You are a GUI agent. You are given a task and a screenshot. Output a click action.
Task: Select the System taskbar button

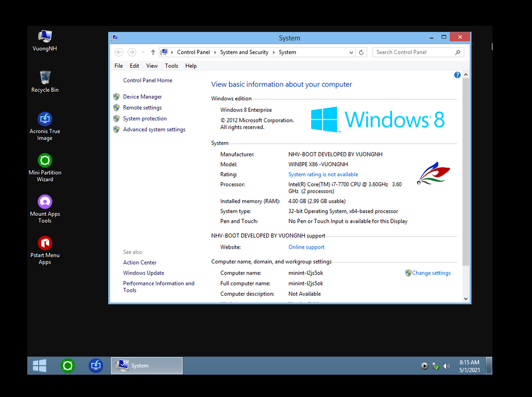(146, 366)
